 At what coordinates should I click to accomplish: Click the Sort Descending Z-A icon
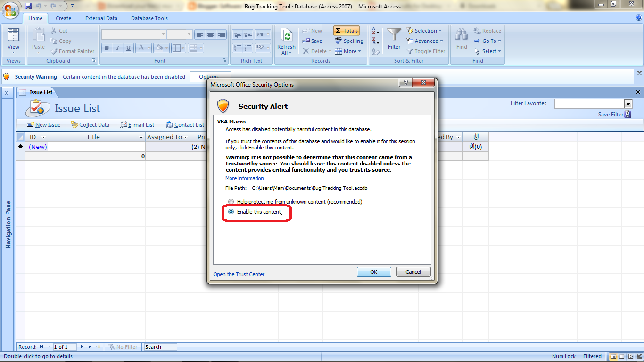coord(376,41)
